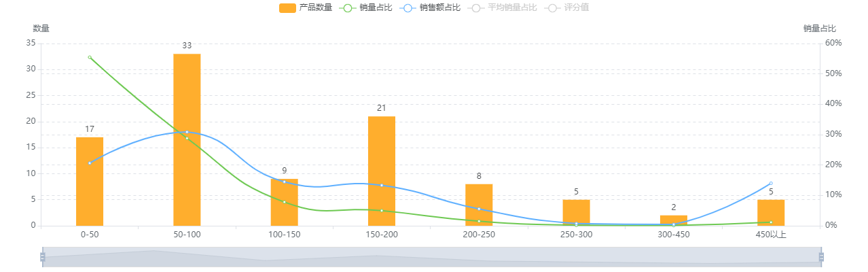Image resolution: width=868 pixels, height=272 pixels.
Task: Click the 450以上 orange bar
Action: tap(771, 213)
